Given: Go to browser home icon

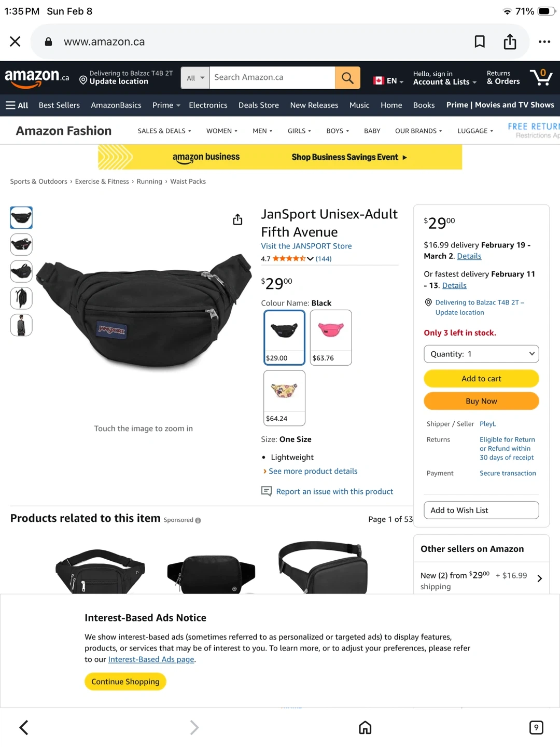Looking at the screenshot, I should pyautogui.click(x=365, y=727).
